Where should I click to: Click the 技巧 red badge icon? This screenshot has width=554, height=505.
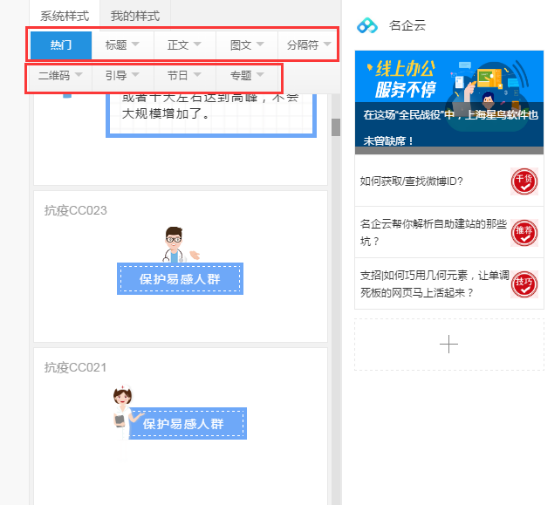(524, 284)
